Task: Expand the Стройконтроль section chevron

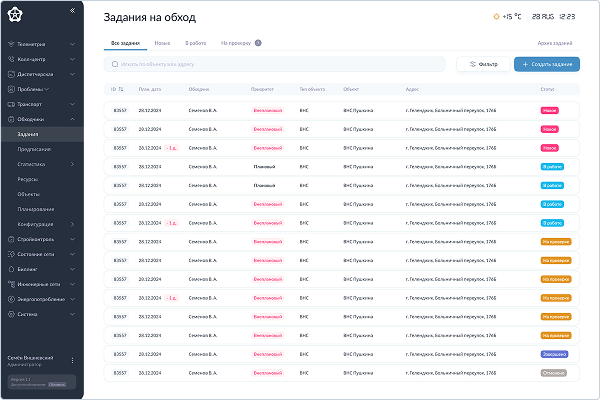Action: (72, 239)
